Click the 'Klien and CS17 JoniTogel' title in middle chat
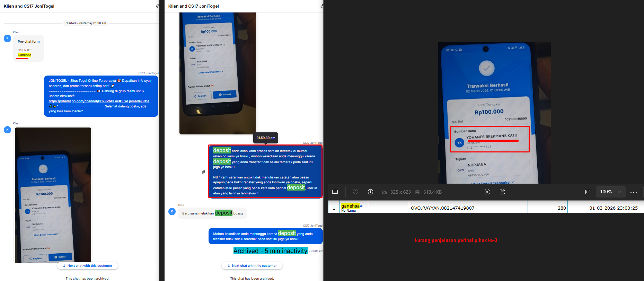This screenshot has height=281, width=644. pyautogui.click(x=194, y=6)
